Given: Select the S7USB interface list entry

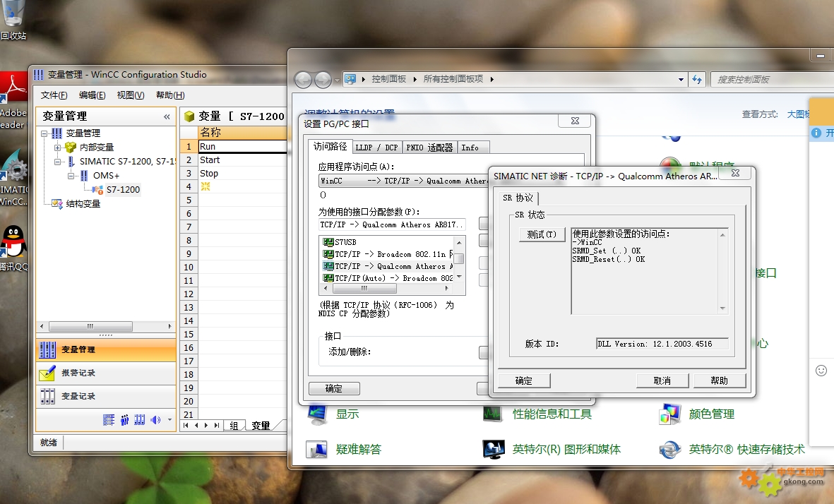Looking at the screenshot, I should click(340, 242).
